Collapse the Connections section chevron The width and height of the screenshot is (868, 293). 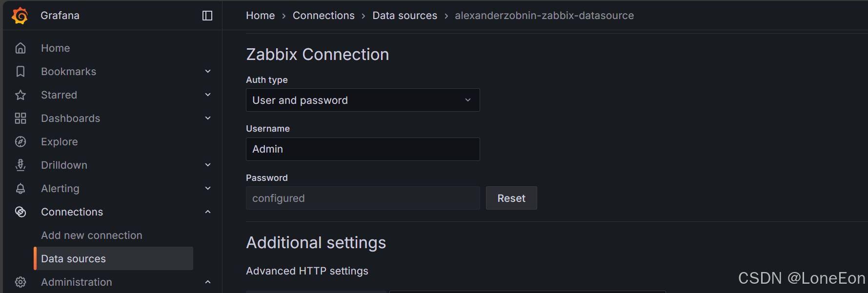[x=208, y=212]
